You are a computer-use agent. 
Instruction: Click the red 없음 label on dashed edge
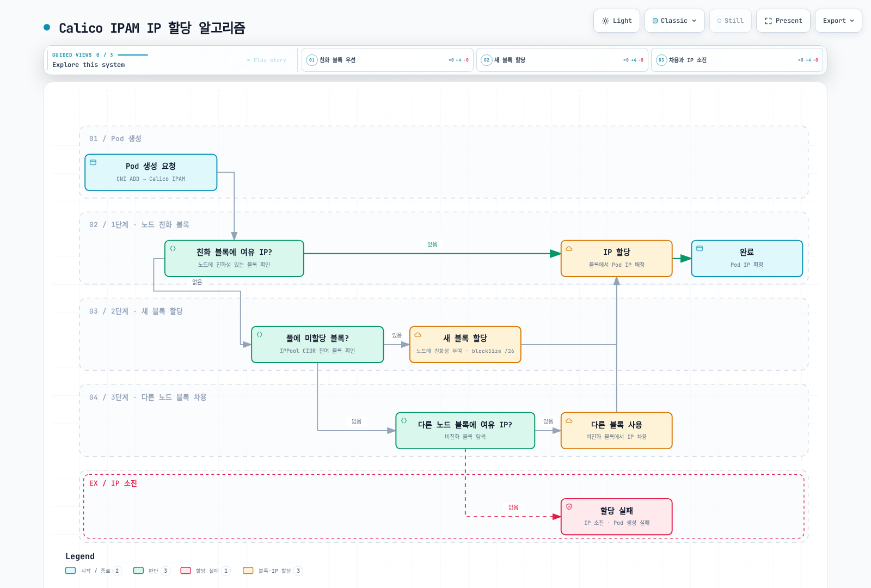pos(513,507)
